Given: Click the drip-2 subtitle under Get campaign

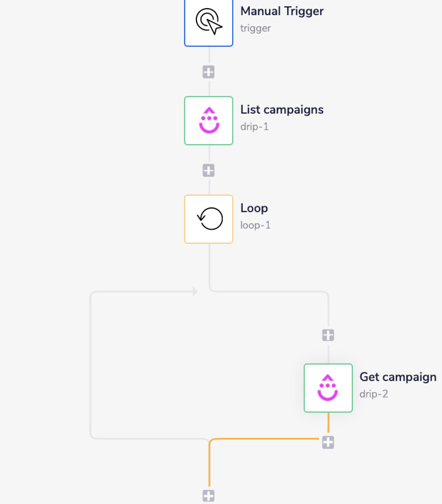Looking at the screenshot, I should (x=375, y=394).
